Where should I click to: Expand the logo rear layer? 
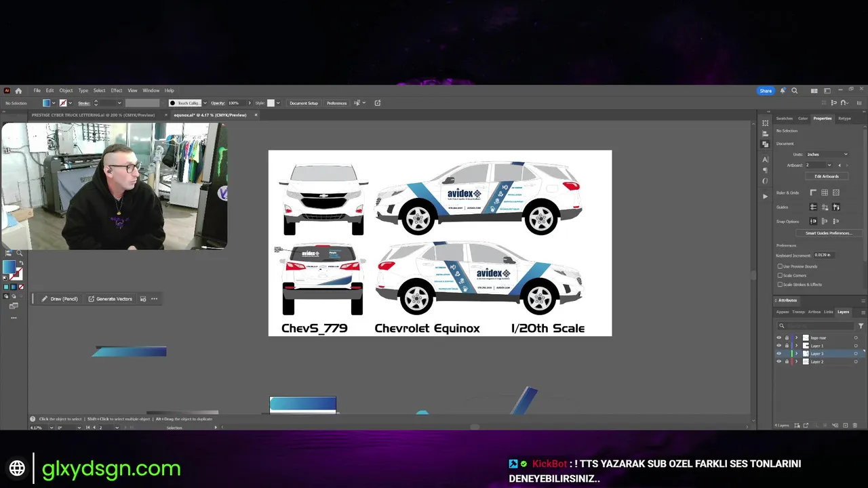click(796, 338)
